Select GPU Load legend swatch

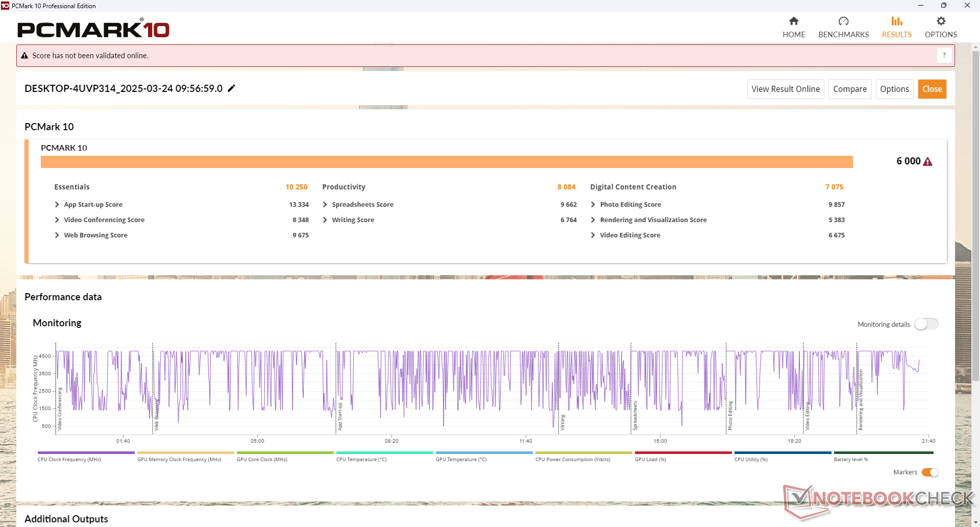tap(683, 452)
